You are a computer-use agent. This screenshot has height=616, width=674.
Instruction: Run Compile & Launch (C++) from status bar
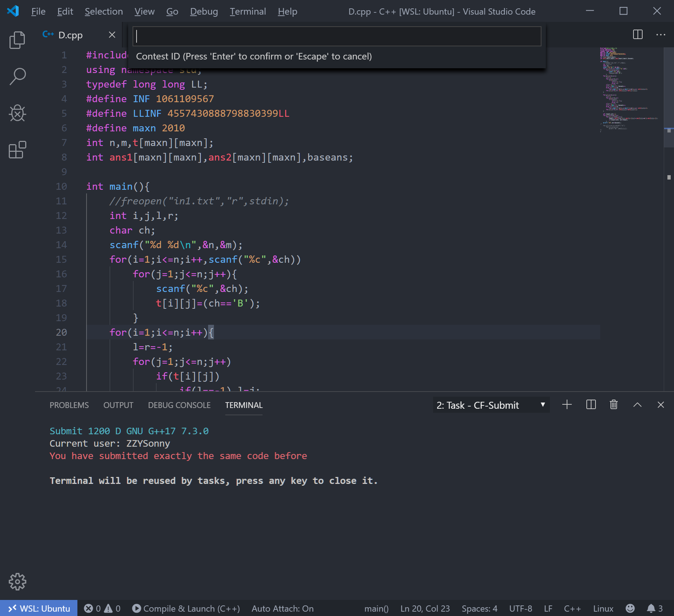[187, 608]
